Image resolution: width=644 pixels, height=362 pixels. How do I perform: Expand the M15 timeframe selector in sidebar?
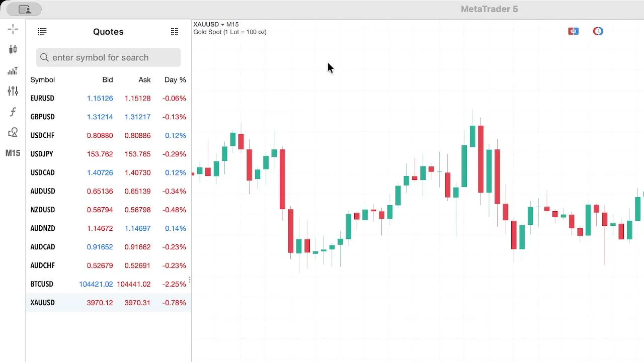pyautogui.click(x=13, y=153)
